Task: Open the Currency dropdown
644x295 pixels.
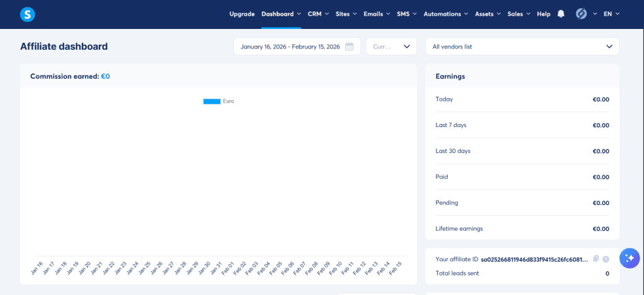Action: coord(391,47)
